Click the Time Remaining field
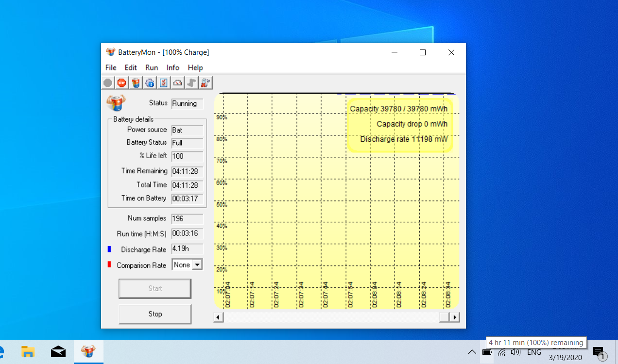Viewport: 618px width, 364px height. point(187,171)
